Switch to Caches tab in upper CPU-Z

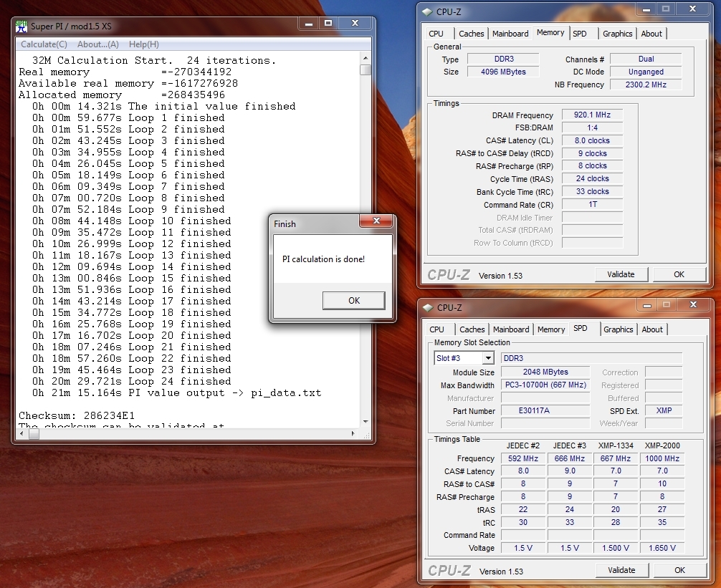[472, 34]
